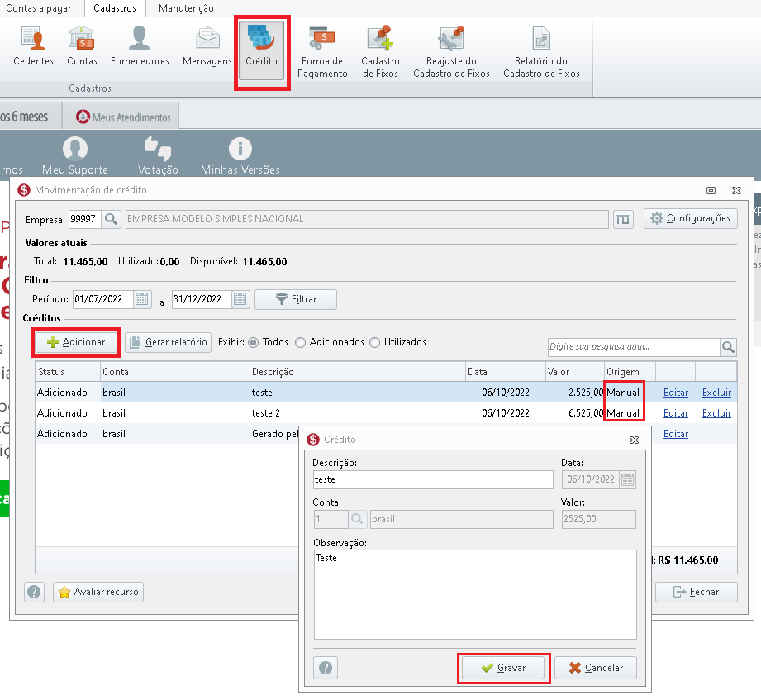The width and height of the screenshot is (761, 700).
Task: Click the Minhas Versões info icon
Action: (x=240, y=149)
